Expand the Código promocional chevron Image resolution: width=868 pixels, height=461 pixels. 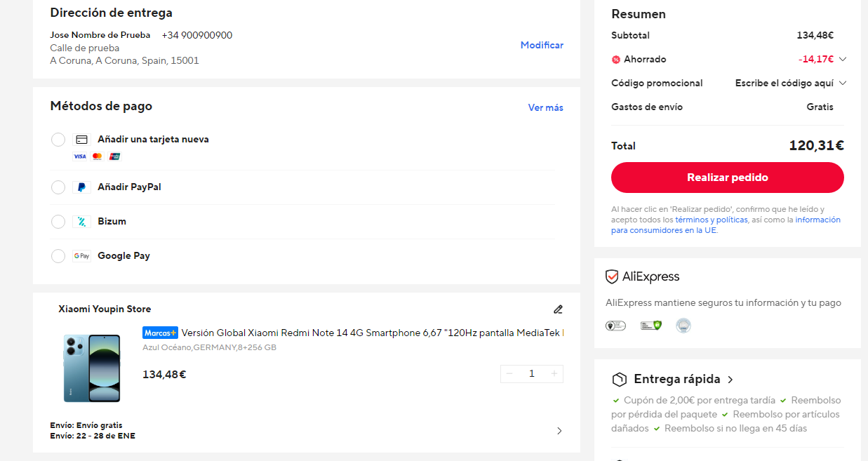coord(843,83)
